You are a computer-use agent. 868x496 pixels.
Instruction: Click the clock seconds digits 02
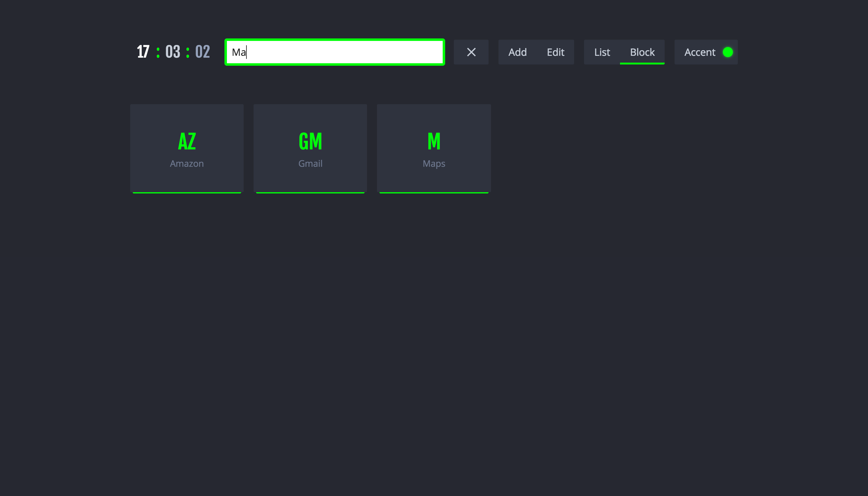pyautogui.click(x=202, y=52)
